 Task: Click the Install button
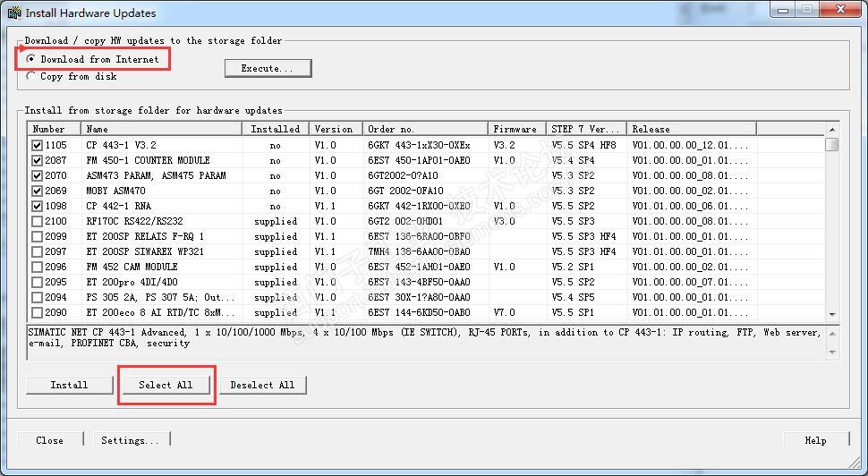69,385
